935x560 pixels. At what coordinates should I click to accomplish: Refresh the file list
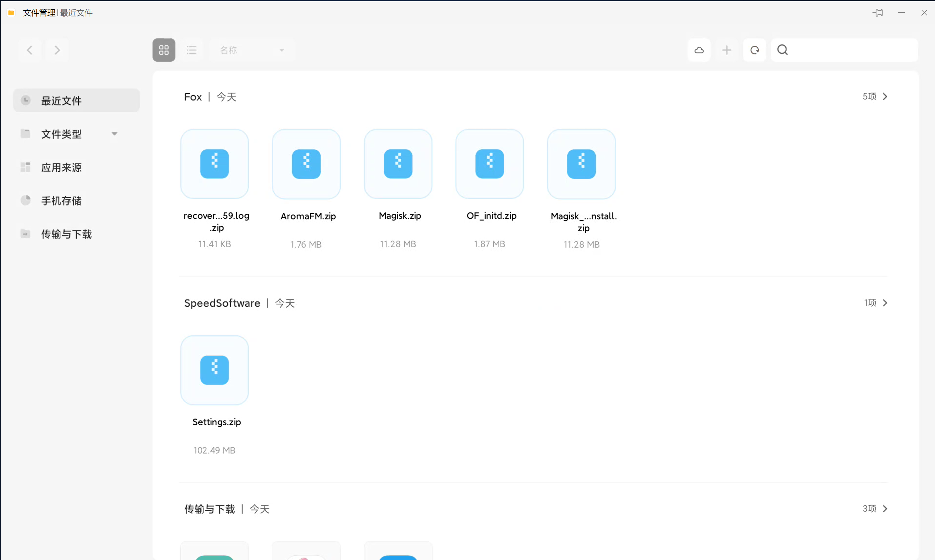pyautogui.click(x=754, y=50)
